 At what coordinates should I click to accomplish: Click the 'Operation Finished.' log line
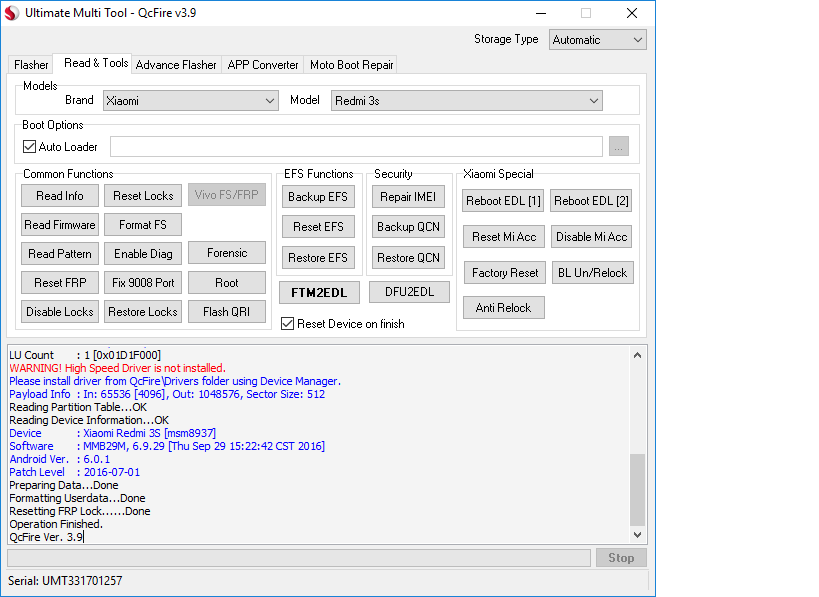point(56,524)
